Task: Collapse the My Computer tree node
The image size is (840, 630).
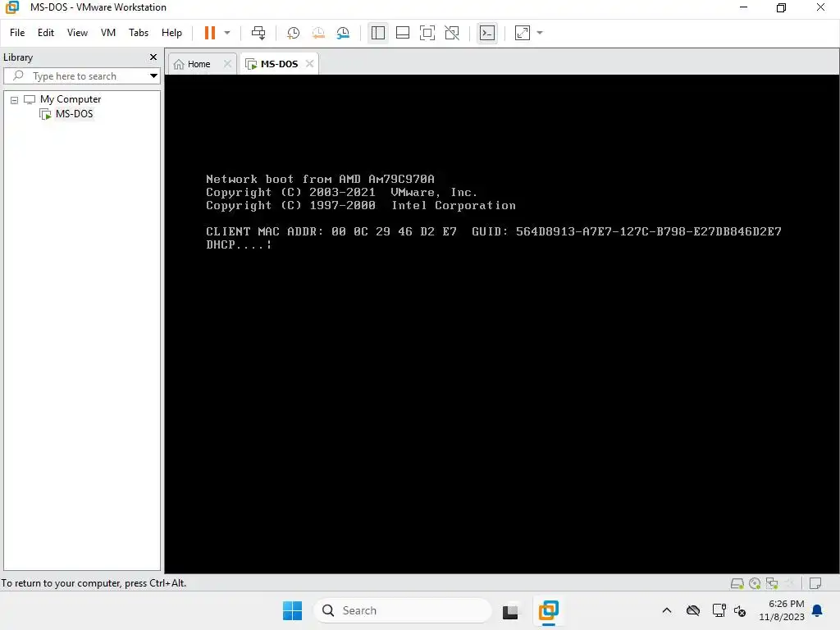Action: tap(15, 100)
